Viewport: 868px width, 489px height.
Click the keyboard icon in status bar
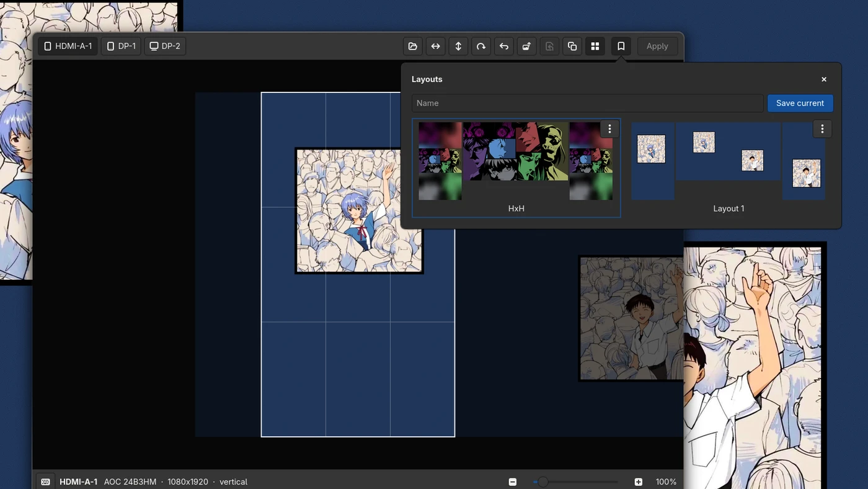pyautogui.click(x=45, y=482)
